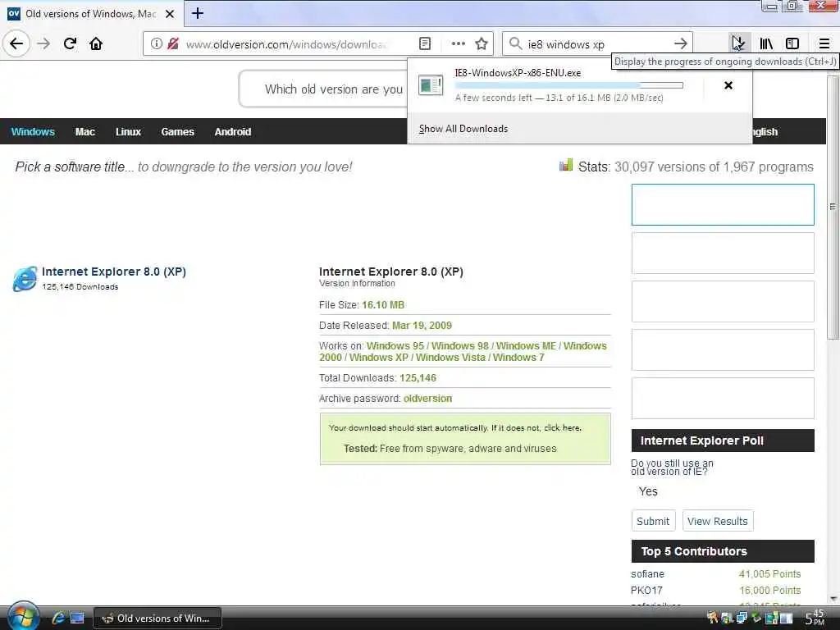The width and height of the screenshot is (840, 630).
Task: Open the Library toolbar icon
Action: click(766, 43)
